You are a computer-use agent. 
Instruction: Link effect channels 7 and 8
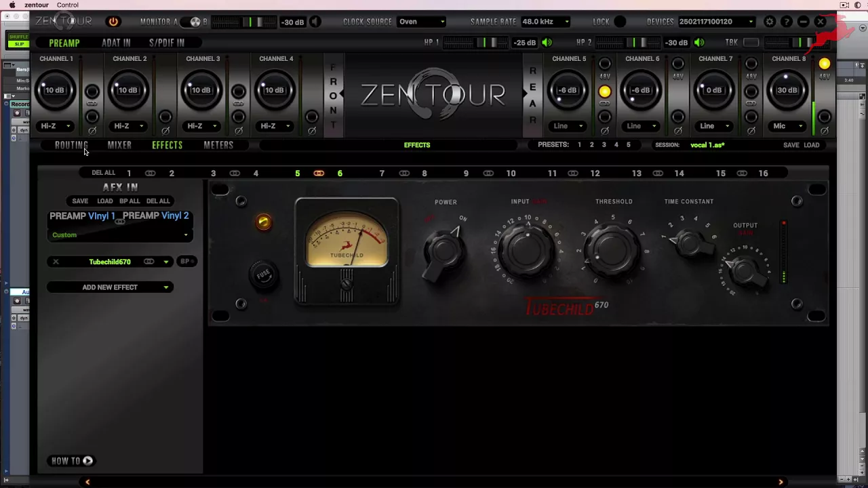click(x=403, y=174)
